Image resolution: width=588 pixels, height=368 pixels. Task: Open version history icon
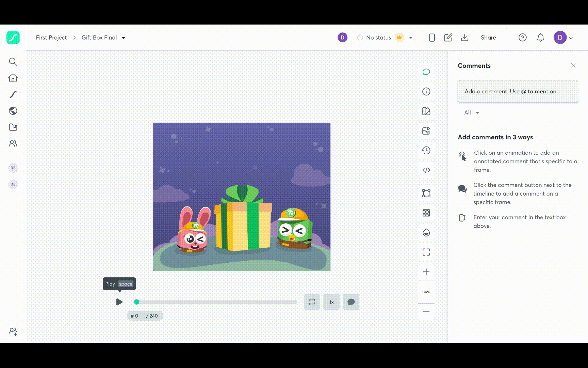click(426, 150)
